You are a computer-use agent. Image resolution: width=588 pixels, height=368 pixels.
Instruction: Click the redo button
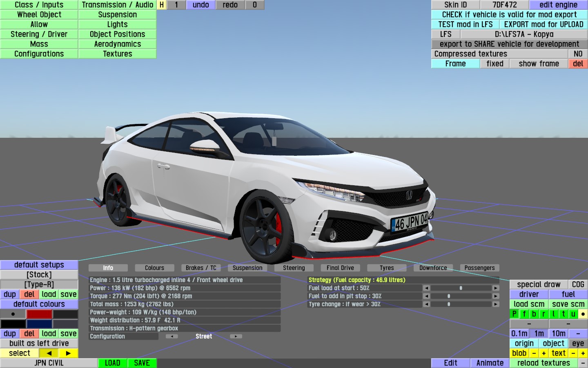tap(230, 5)
